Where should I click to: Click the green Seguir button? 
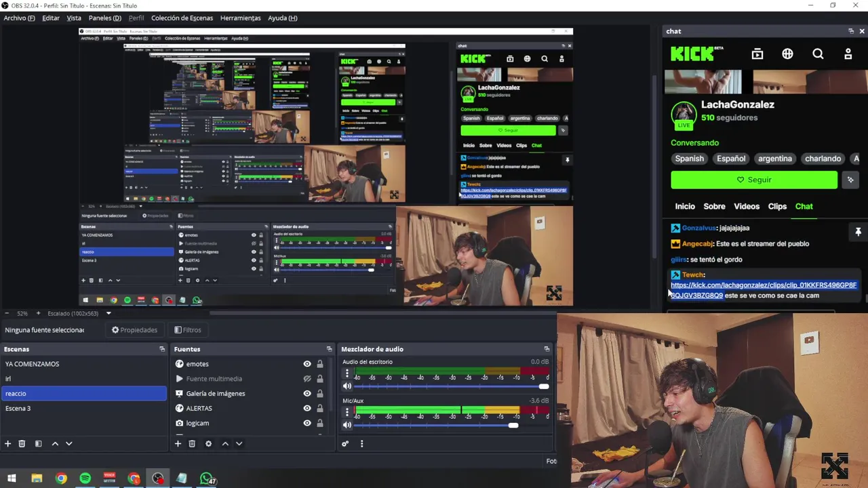[754, 180]
